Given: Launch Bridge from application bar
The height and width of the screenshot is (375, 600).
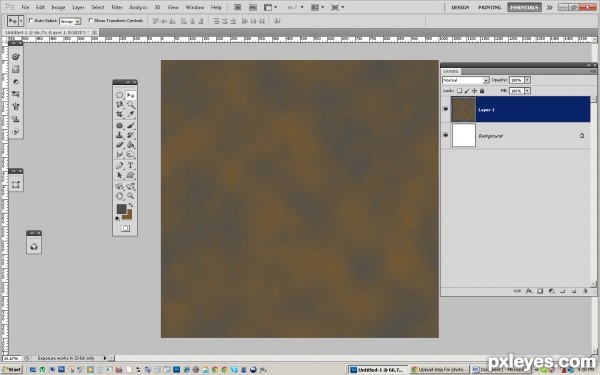Looking at the screenshot, I should pyautogui.click(x=238, y=7).
